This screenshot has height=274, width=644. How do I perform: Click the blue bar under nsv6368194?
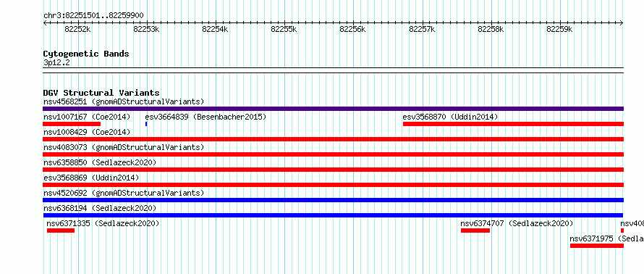click(333, 215)
